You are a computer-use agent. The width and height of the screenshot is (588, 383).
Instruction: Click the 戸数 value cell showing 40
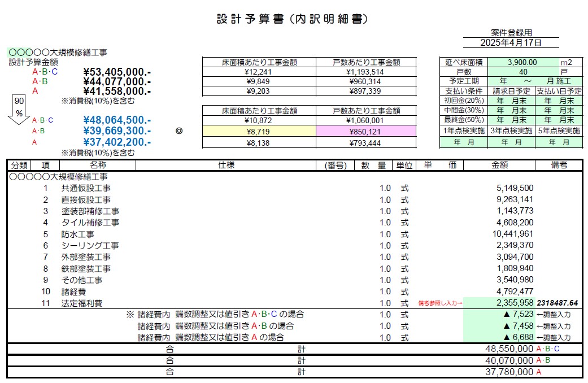(524, 71)
